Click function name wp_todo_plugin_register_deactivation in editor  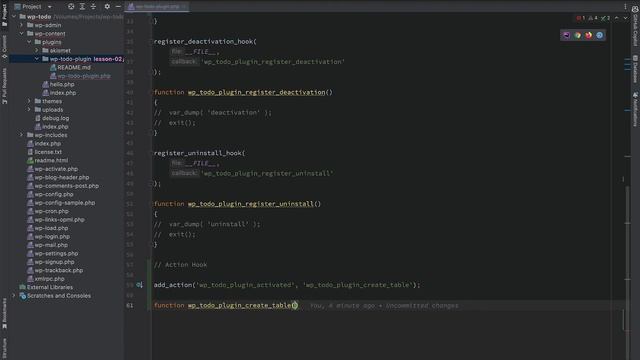pyautogui.click(x=256, y=92)
